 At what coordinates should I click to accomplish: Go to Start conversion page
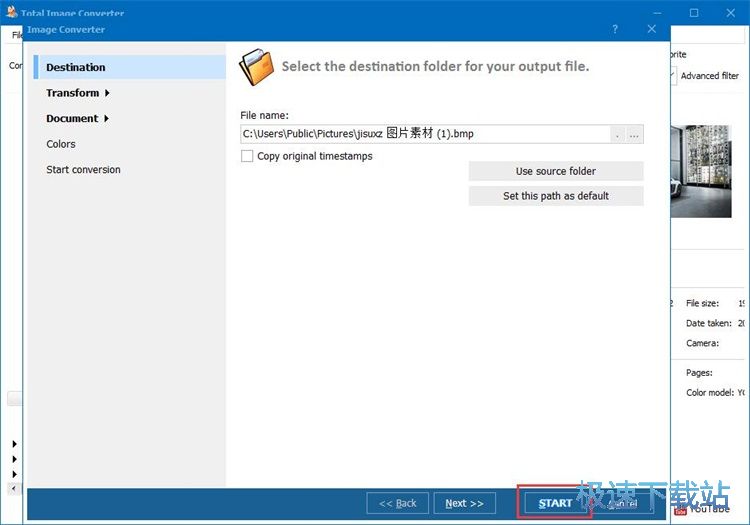(83, 170)
